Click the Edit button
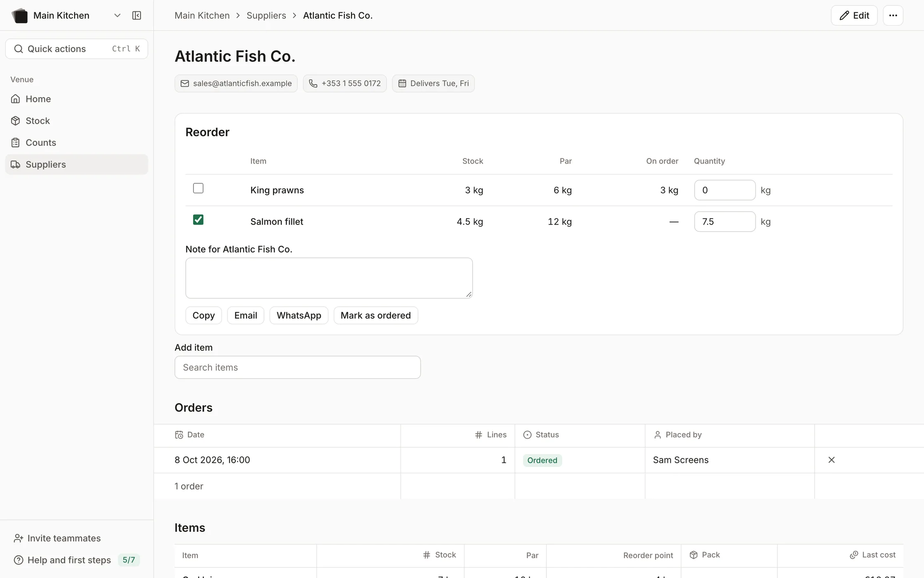Screen dimensions: 924x578 point(854,15)
